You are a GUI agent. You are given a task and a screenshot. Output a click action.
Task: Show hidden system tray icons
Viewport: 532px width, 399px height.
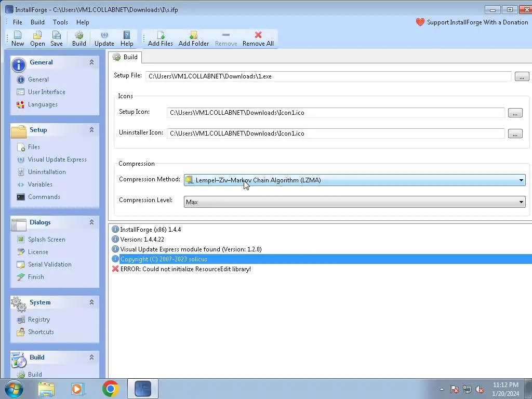tap(442, 390)
